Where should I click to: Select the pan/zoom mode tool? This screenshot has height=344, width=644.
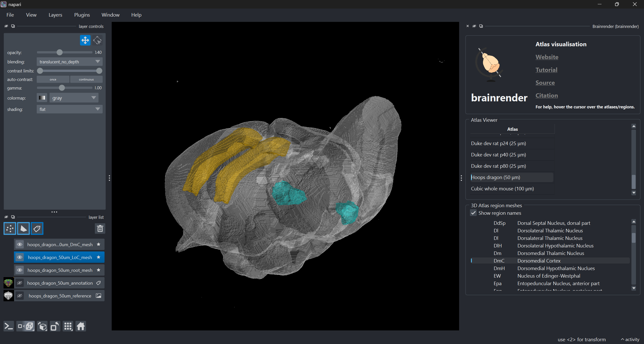point(85,40)
